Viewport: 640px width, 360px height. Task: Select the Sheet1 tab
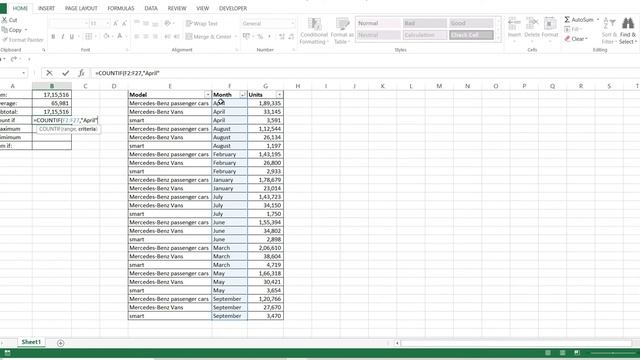click(x=31, y=342)
